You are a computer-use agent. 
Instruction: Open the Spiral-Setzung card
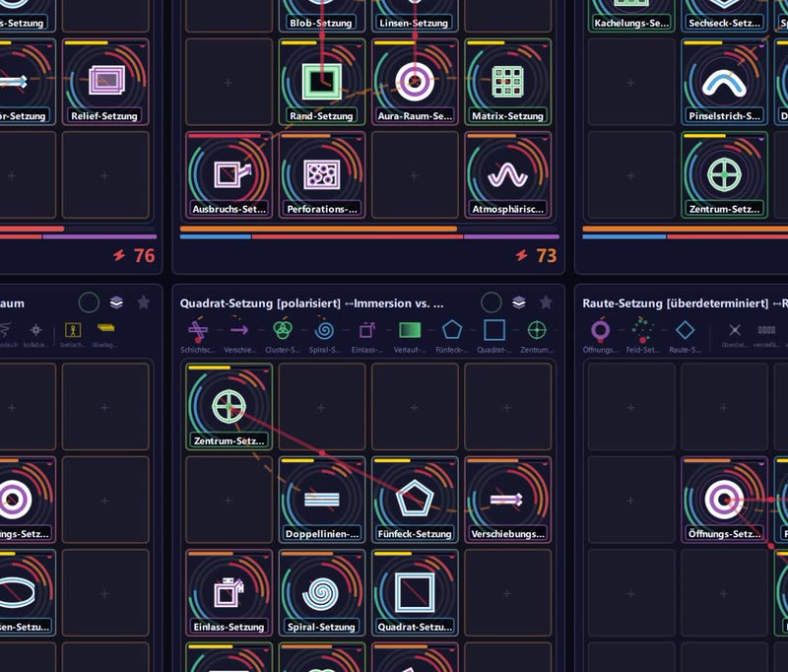point(322,592)
